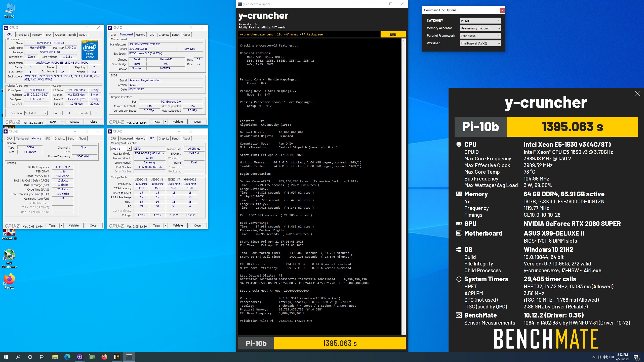
Task: Click the Windows Start button
Action: [x=6, y=357]
